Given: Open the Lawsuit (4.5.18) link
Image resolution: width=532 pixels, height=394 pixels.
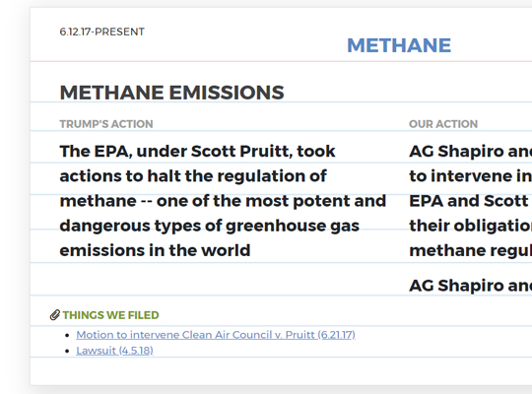Looking at the screenshot, I should click(x=114, y=351).
